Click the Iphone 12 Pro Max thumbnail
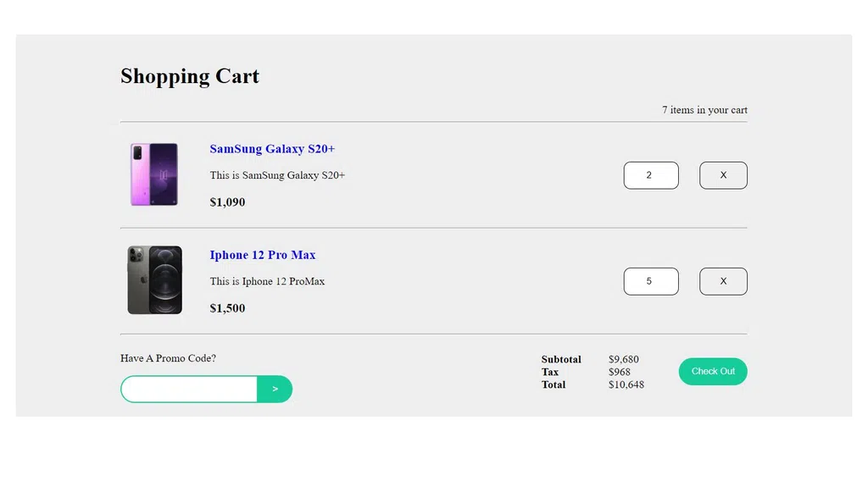 point(154,280)
